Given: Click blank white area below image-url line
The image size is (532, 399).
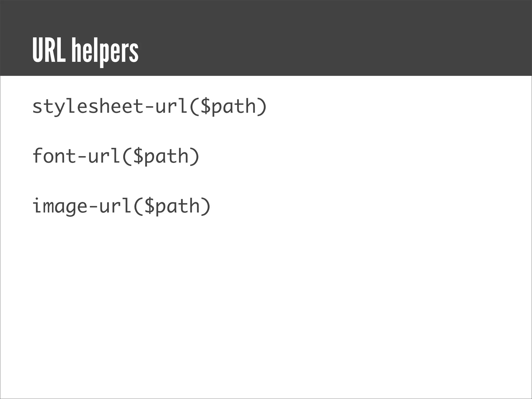Looking at the screenshot, I should click(x=260, y=299).
